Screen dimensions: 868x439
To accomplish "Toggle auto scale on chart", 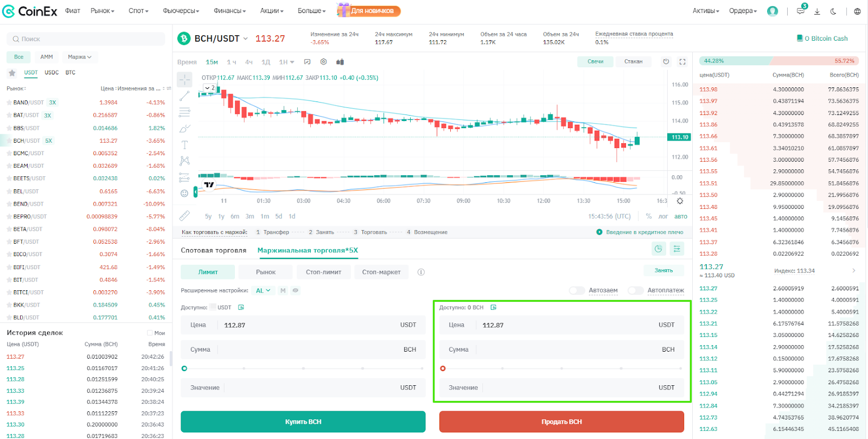I will click(680, 216).
